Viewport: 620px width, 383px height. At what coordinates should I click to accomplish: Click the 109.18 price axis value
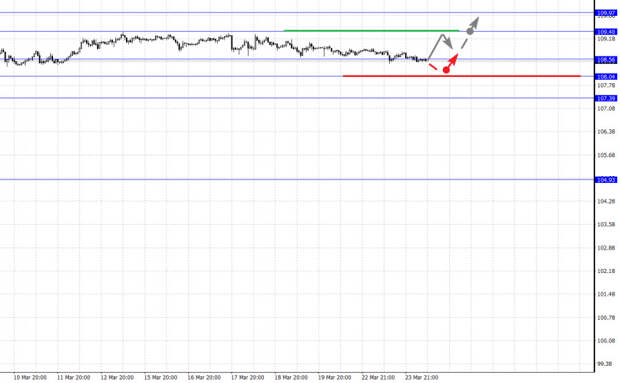[x=606, y=39]
